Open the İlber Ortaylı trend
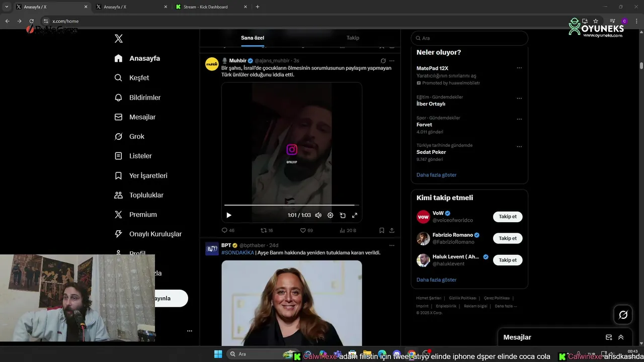This screenshot has width=644, height=362. tap(431, 104)
